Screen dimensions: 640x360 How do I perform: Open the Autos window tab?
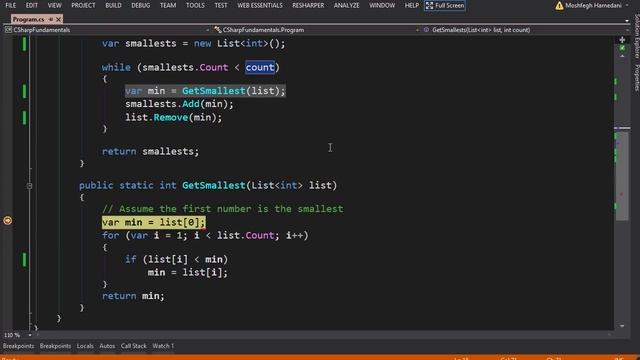(107, 346)
